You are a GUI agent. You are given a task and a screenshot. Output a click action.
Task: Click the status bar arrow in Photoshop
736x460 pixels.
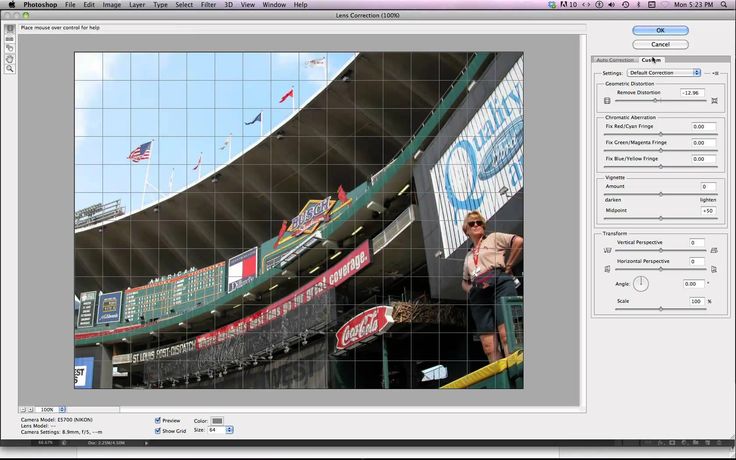(x=146, y=443)
